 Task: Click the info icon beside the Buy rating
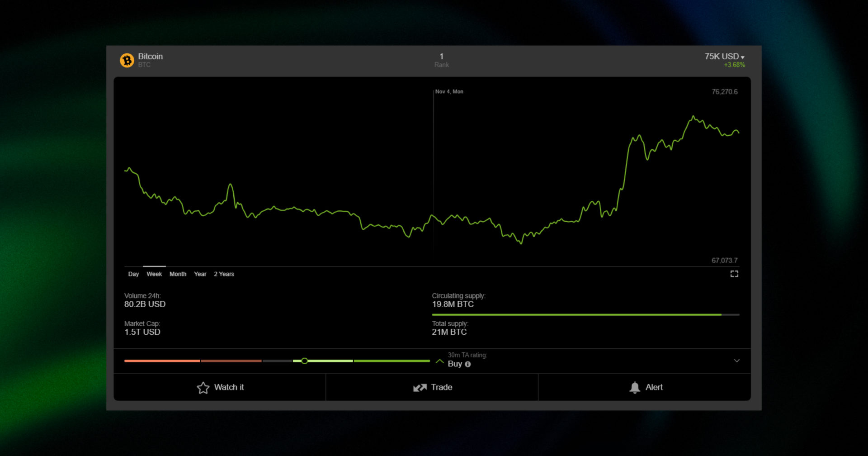(x=469, y=364)
